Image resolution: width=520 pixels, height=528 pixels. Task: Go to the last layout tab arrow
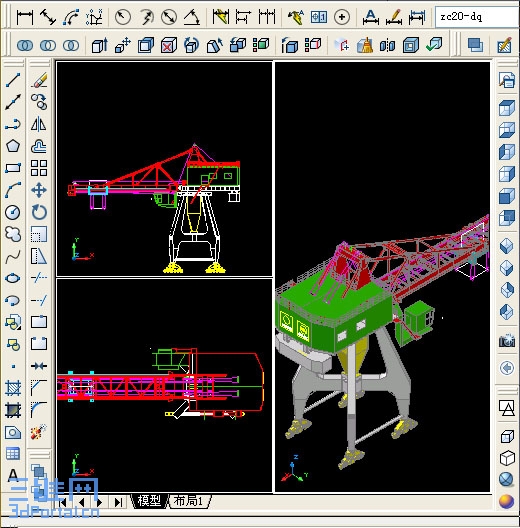pyautogui.click(x=118, y=502)
